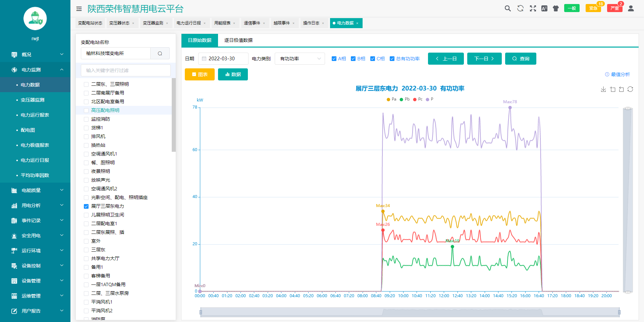Open the 电力类别 有功功率 dropdown
The height and width of the screenshot is (322, 644).
pos(300,59)
